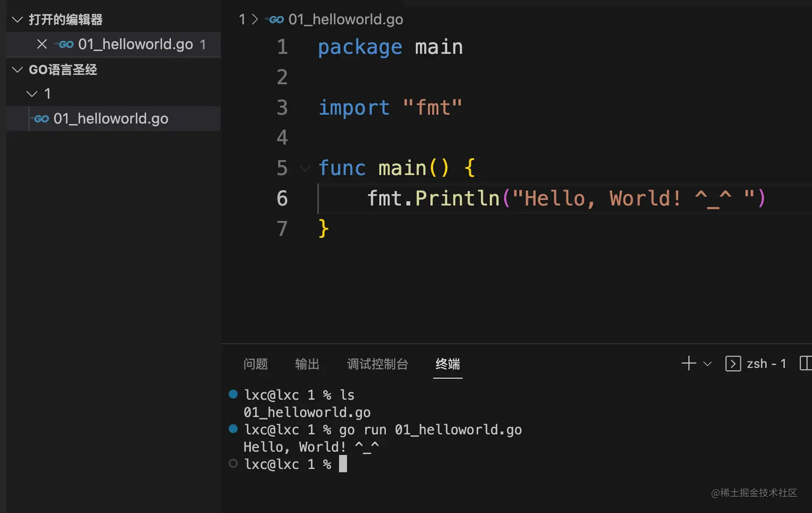This screenshot has height=513, width=812.
Task: Open 01_helloworld.go entry under 打开的编辑器
Action: coord(113,44)
